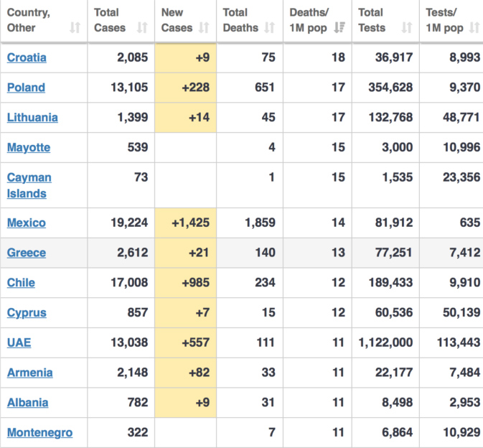
Task: Open the Croatia country link
Action: point(27,57)
